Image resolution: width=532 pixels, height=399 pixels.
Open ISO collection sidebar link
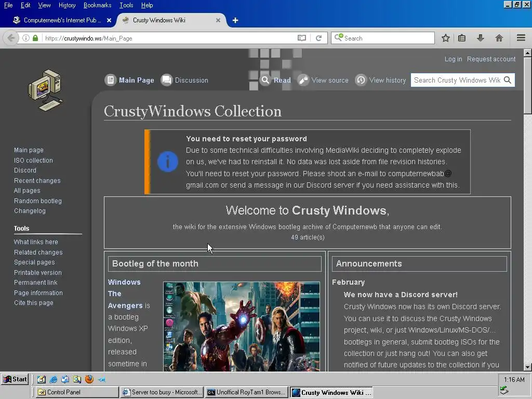(x=33, y=160)
